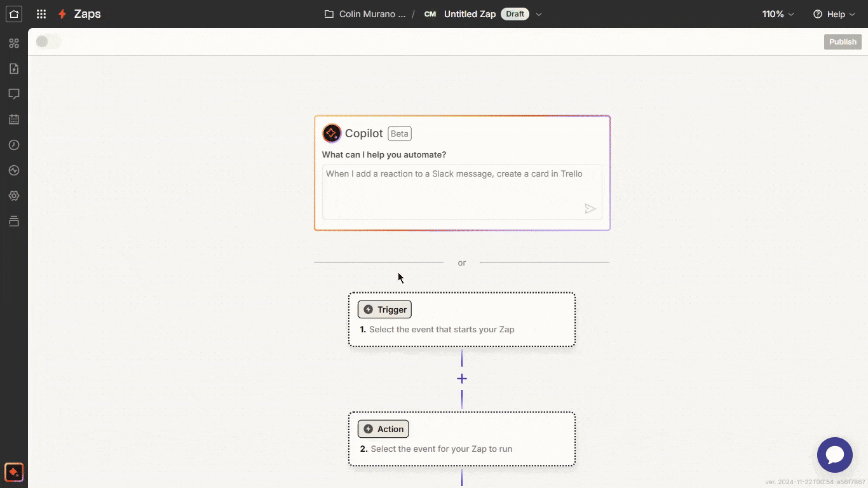Click the Copilot avatar logo

pyautogui.click(x=332, y=133)
